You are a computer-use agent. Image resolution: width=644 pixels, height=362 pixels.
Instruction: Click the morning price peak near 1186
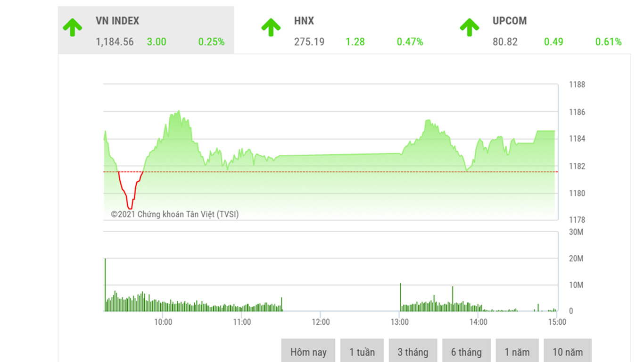click(x=179, y=112)
